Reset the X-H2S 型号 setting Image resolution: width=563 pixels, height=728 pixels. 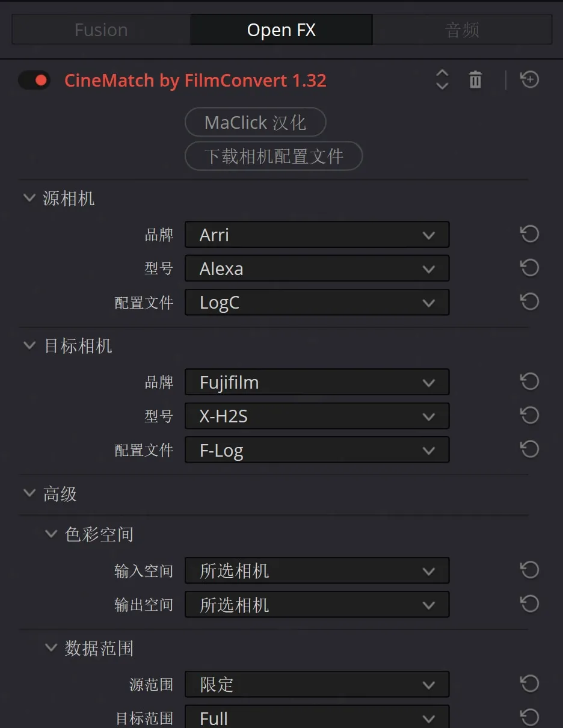point(529,415)
